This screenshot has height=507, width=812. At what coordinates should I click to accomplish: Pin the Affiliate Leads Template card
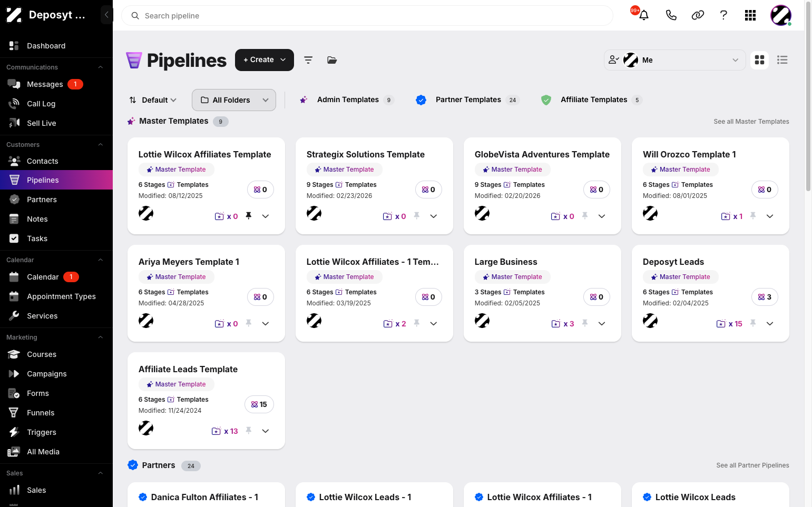249,431
